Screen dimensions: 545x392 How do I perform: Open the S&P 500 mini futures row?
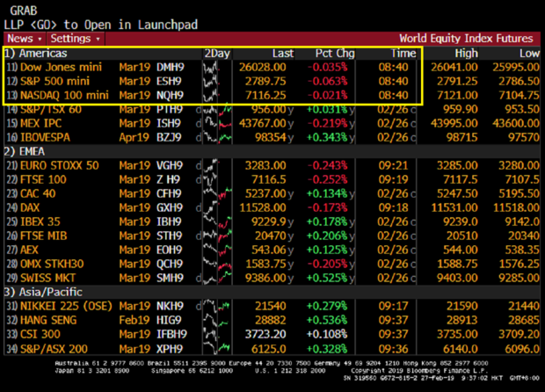272,81
